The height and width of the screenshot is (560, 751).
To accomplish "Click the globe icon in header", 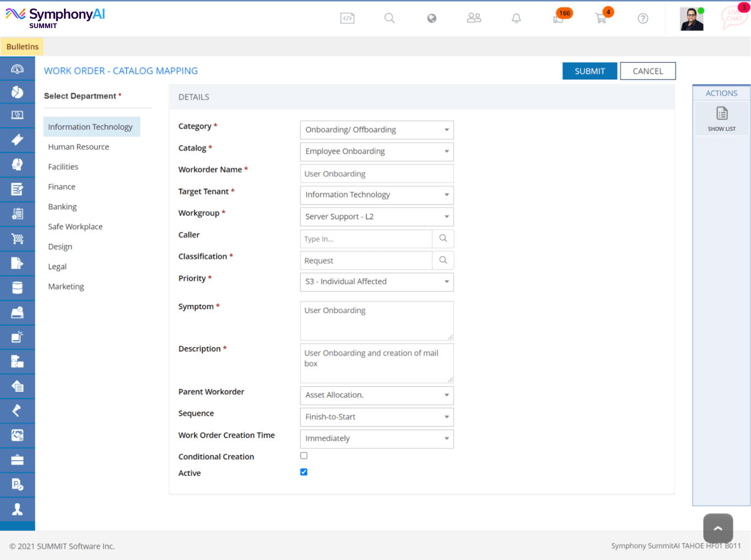I will pos(432,18).
